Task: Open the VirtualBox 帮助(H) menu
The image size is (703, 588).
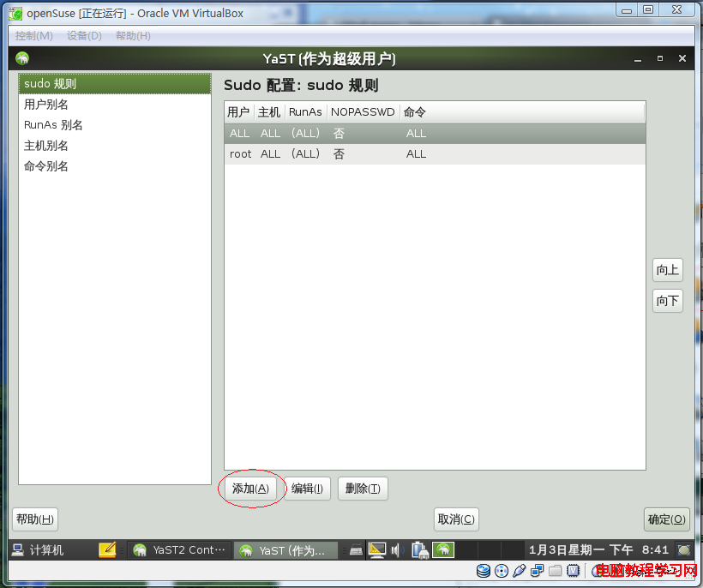Action: point(133,36)
